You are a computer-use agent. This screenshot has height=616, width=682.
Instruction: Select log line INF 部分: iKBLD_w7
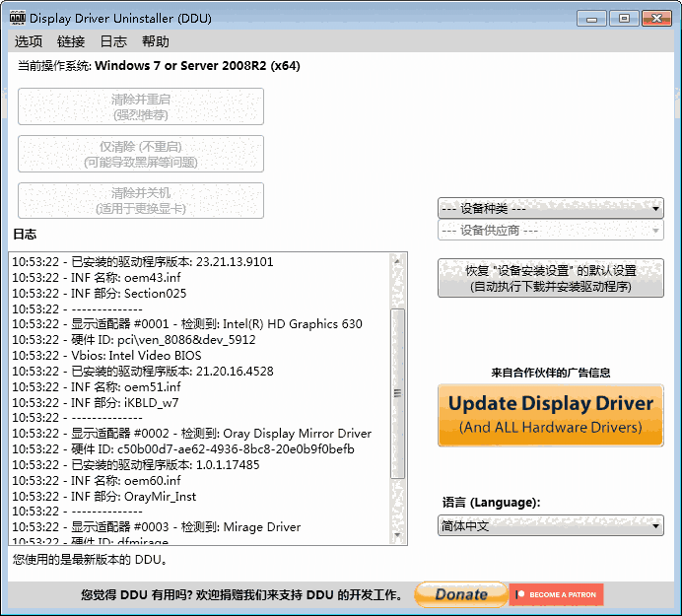click(96, 402)
